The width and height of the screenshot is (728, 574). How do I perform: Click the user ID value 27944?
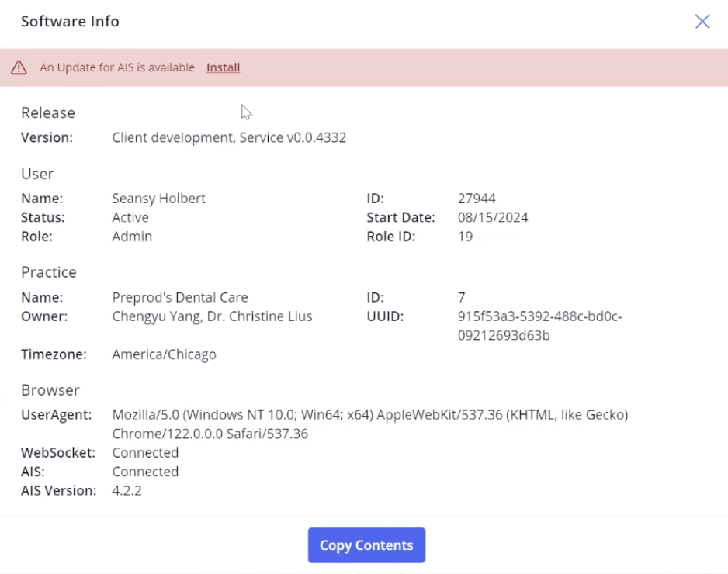[477, 199]
